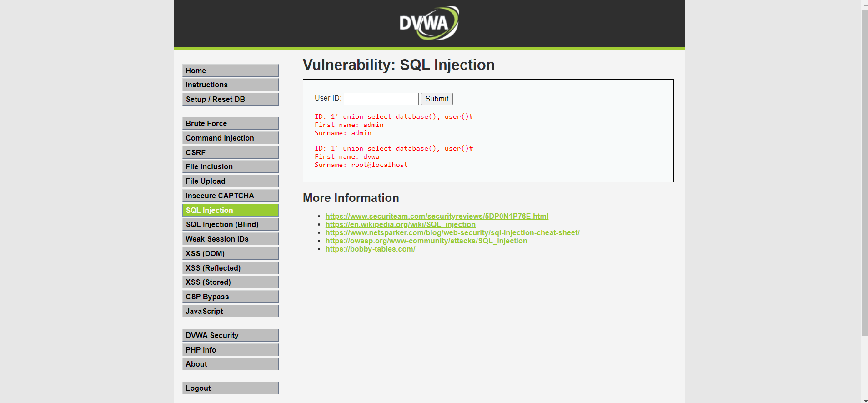Navigate to File Inclusion
The height and width of the screenshot is (403, 868).
[231, 166]
